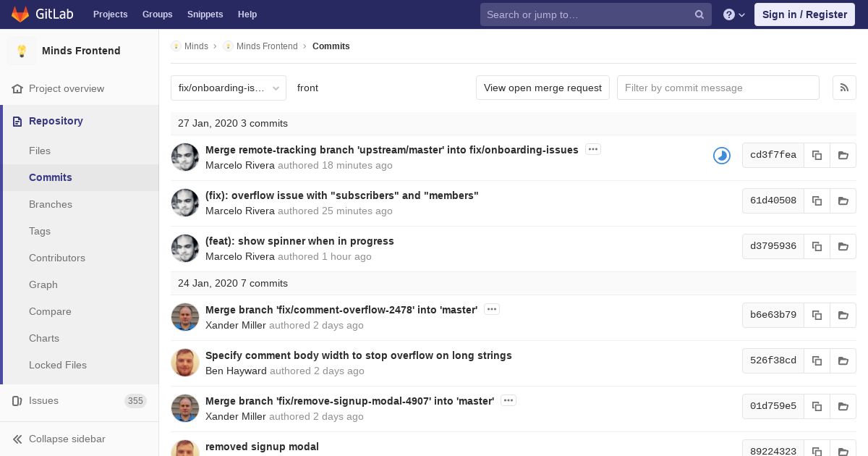Expand description of comment-overflow-2478 merge commit
868x456 pixels.
492,310
